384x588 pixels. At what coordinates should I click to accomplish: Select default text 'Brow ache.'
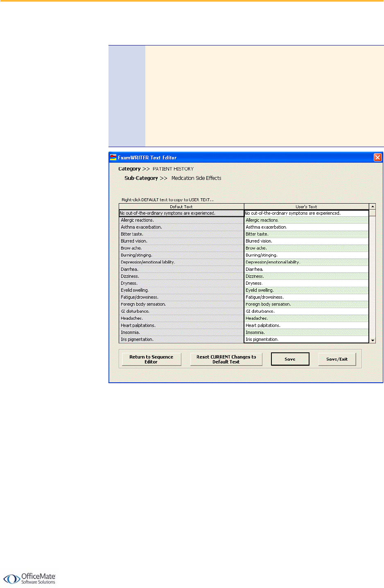click(181, 248)
